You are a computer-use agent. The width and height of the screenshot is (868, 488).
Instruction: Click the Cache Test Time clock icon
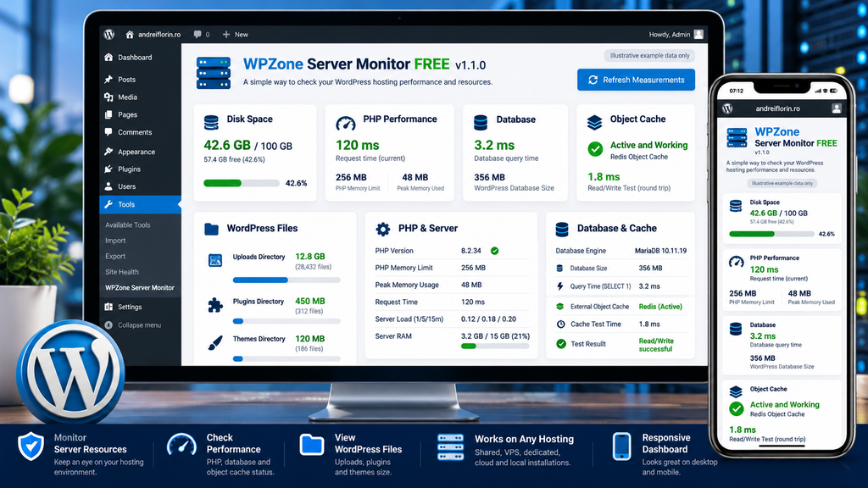click(x=560, y=324)
